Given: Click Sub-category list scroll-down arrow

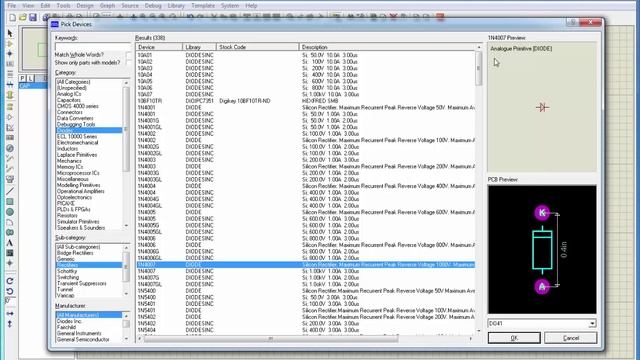Looking at the screenshot, I should [126, 294].
